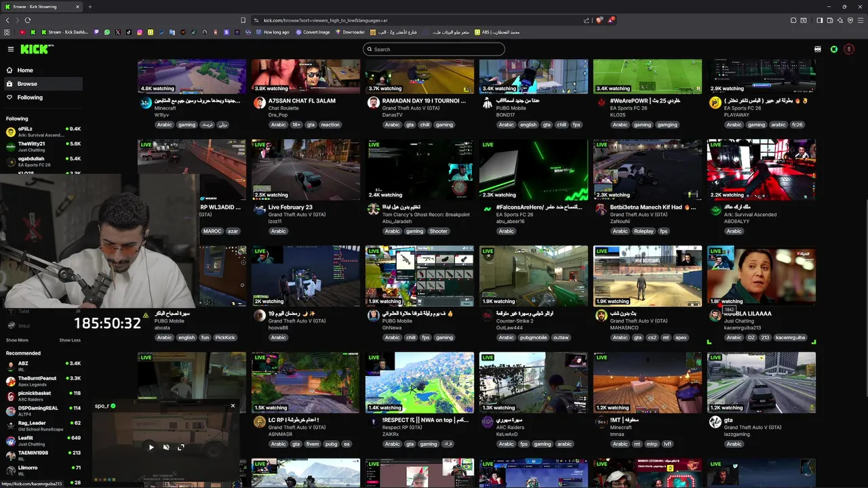Open the KCK wallet icon in the header
The image size is (868, 488).
[818, 49]
